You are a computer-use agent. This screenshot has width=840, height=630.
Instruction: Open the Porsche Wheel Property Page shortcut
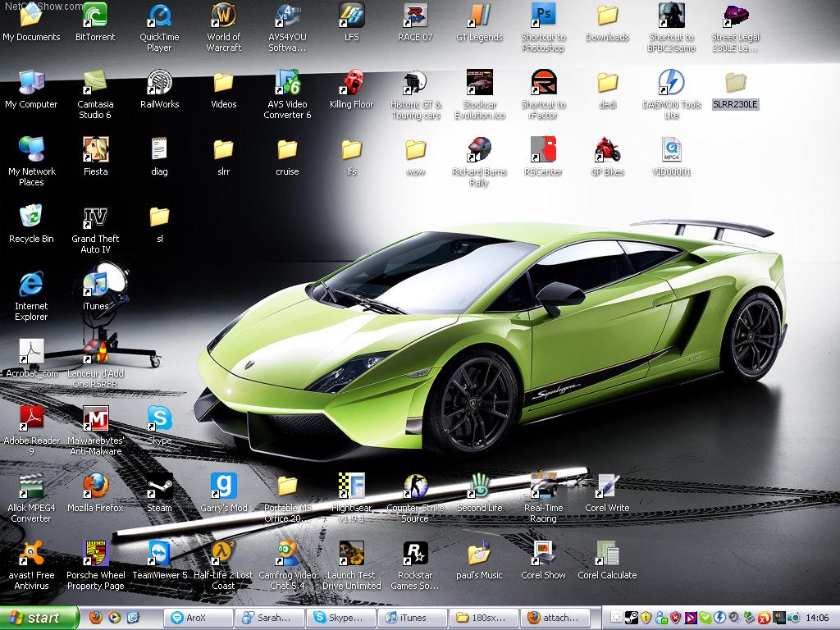coord(95,553)
